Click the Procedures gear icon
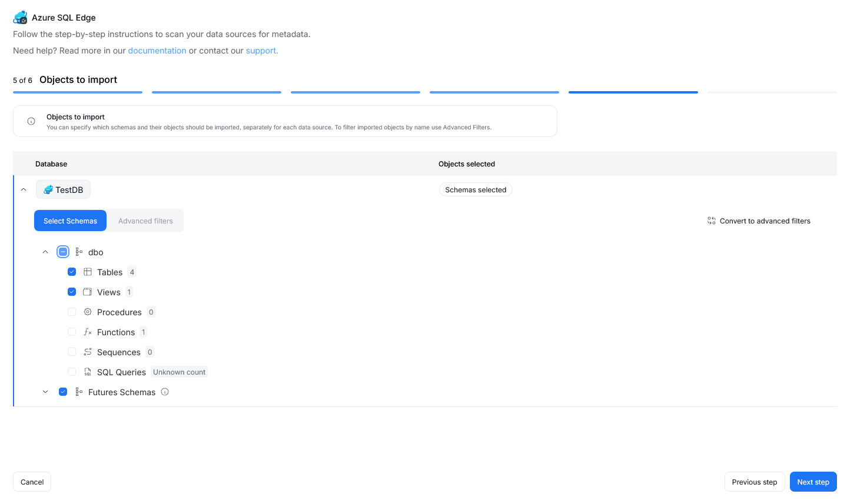This screenshot has height=504, width=857. (x=88, y=312)
